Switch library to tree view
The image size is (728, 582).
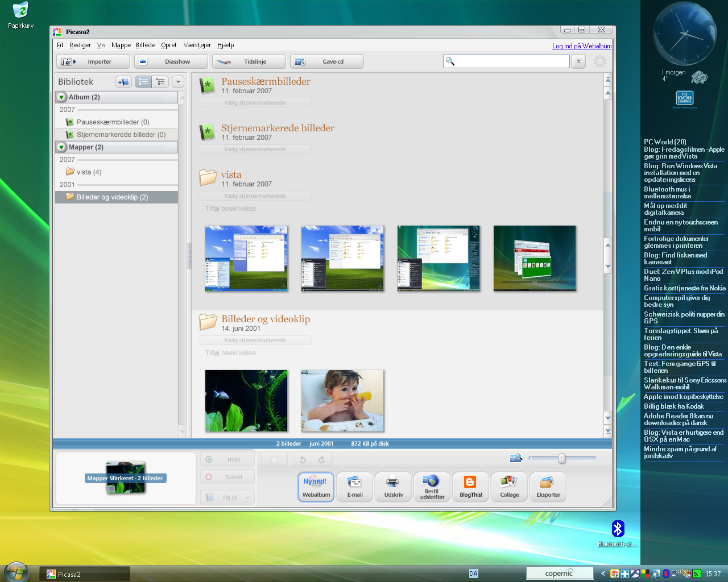pos(160,82)
